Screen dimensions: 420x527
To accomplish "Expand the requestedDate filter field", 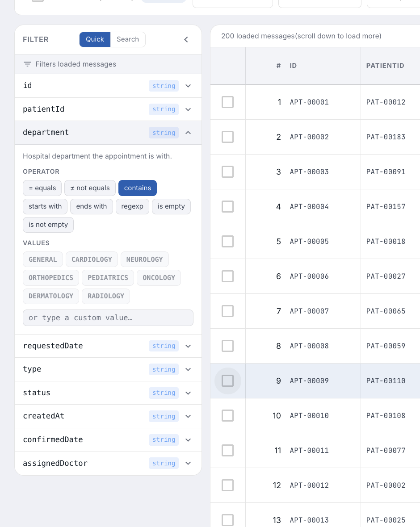I will pos(108,346).
